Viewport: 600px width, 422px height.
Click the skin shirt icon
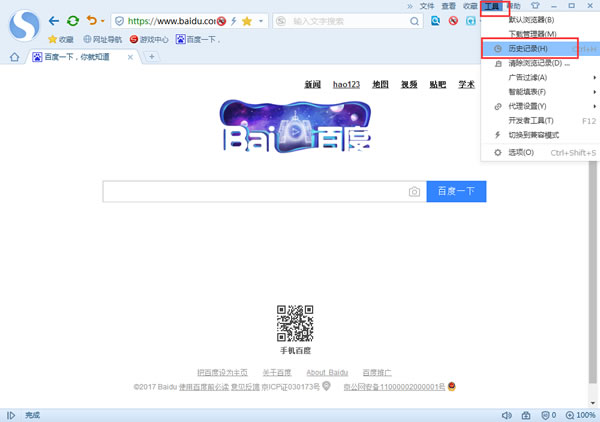(535, 6)
